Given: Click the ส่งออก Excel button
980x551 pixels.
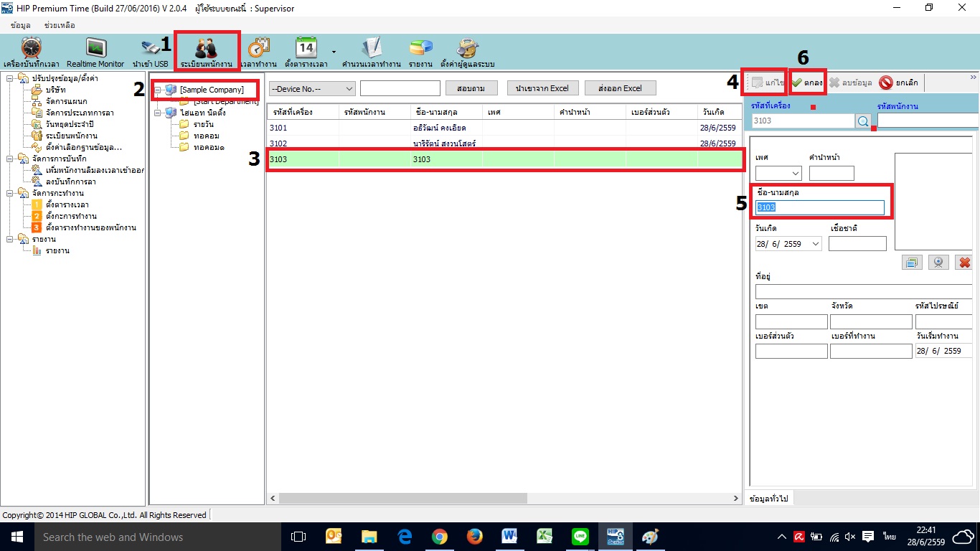Looking at the screenshot, I should tap(620, 88).
